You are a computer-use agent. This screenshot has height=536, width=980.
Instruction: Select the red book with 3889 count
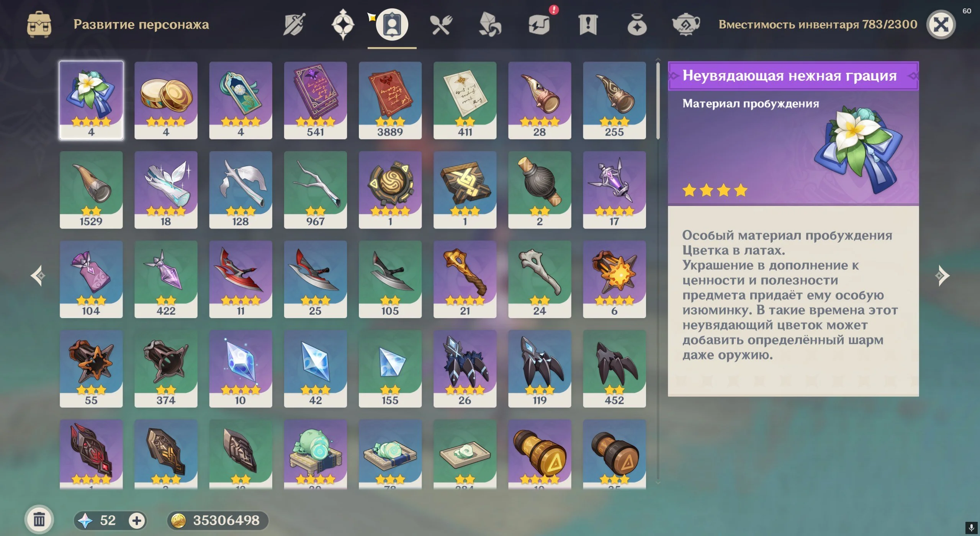[x=390, y=100]
